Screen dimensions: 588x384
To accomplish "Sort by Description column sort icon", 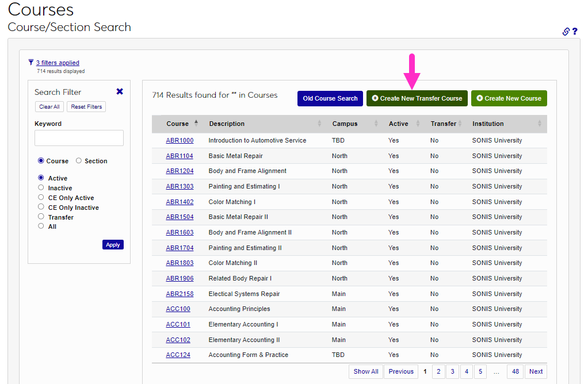I will (x=320, y=124).
